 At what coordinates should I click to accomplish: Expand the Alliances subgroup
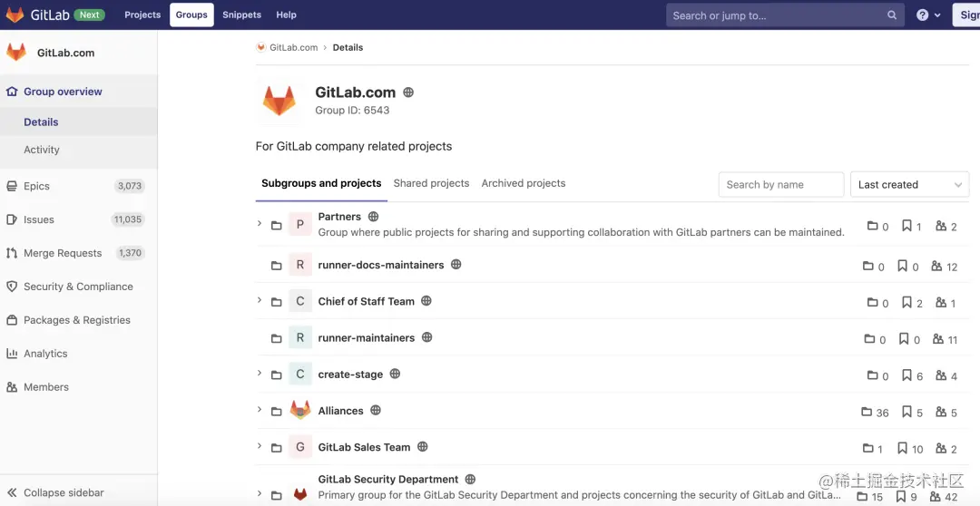(x=260, y=410)
